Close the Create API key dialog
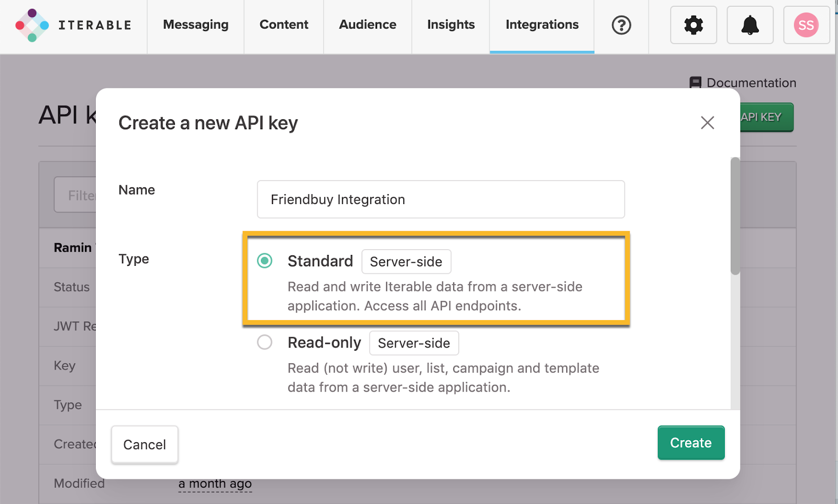Image resolution: width=838 pixels, height=504 pixels. click(707, 123)
